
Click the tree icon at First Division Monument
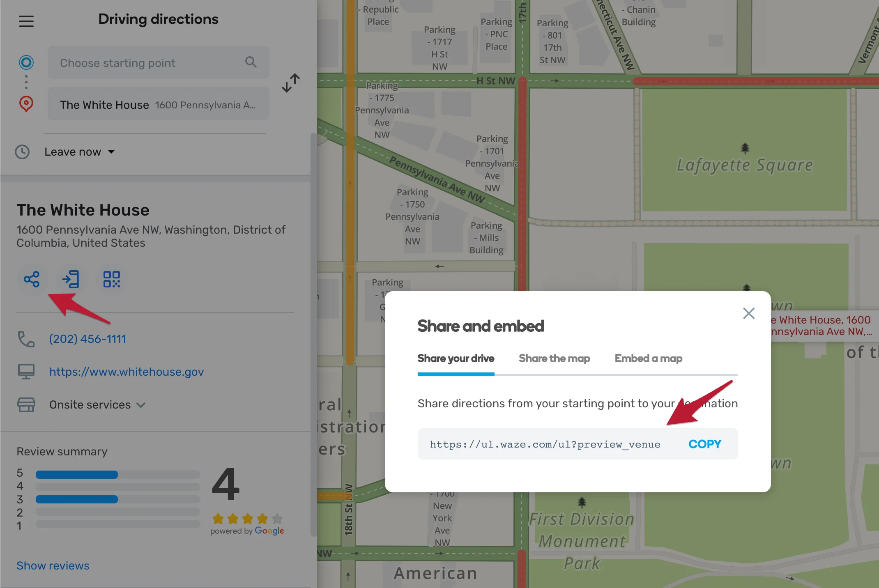[582, 502]
